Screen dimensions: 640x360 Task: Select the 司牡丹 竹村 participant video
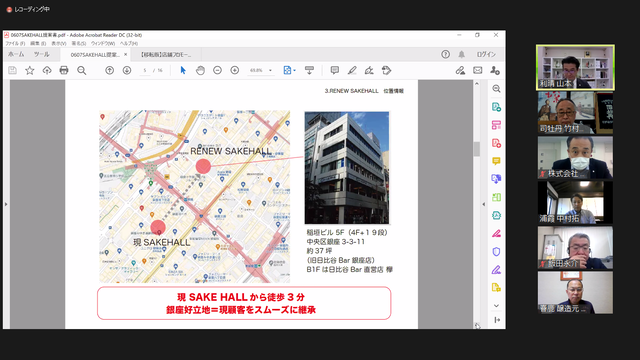point(575,113)
